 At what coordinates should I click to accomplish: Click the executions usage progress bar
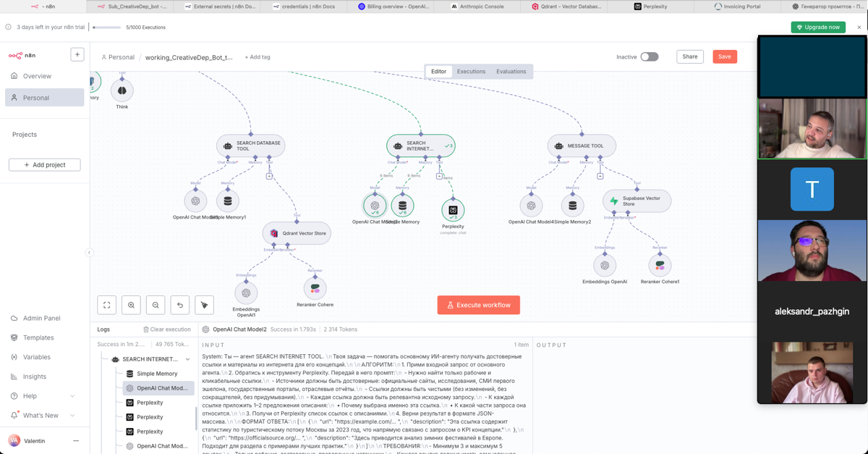[107, 28]
